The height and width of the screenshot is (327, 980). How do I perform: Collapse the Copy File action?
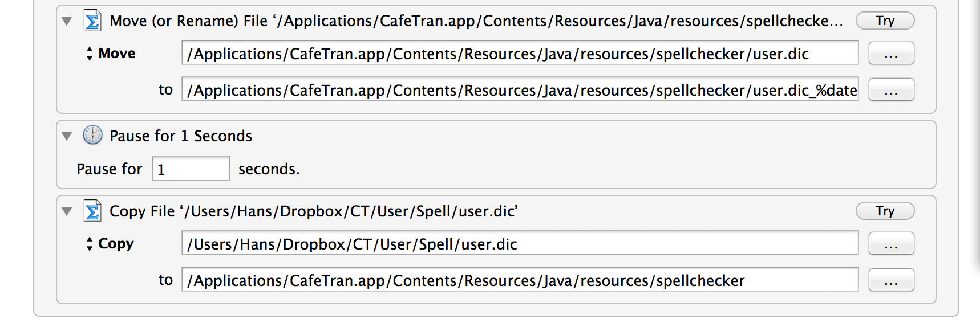[67, 211]
